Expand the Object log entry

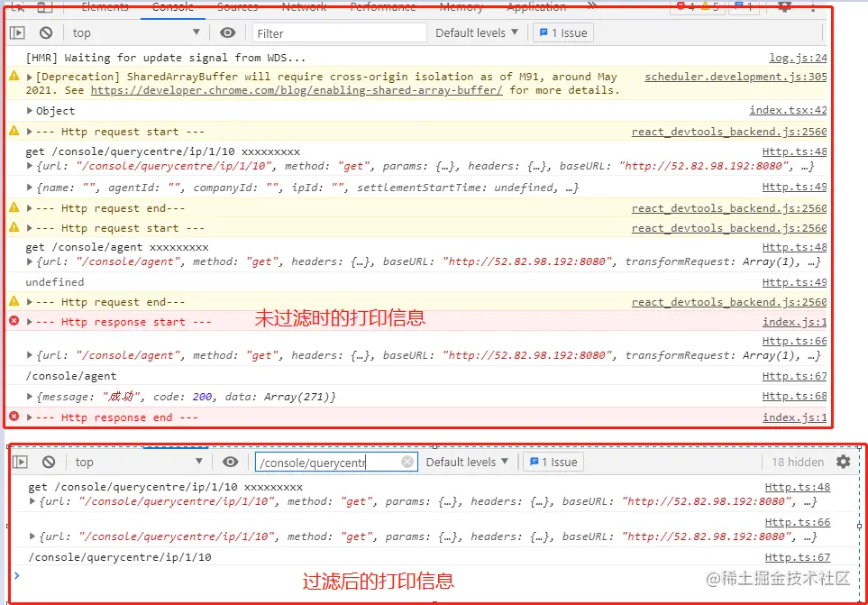[30, 111]
